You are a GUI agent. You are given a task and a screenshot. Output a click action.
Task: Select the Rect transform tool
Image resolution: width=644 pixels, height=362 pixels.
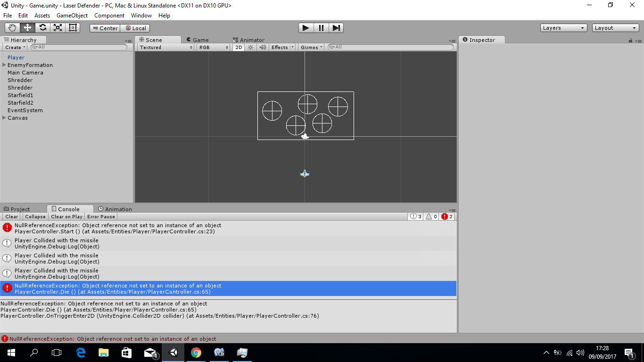pos(73,27)
